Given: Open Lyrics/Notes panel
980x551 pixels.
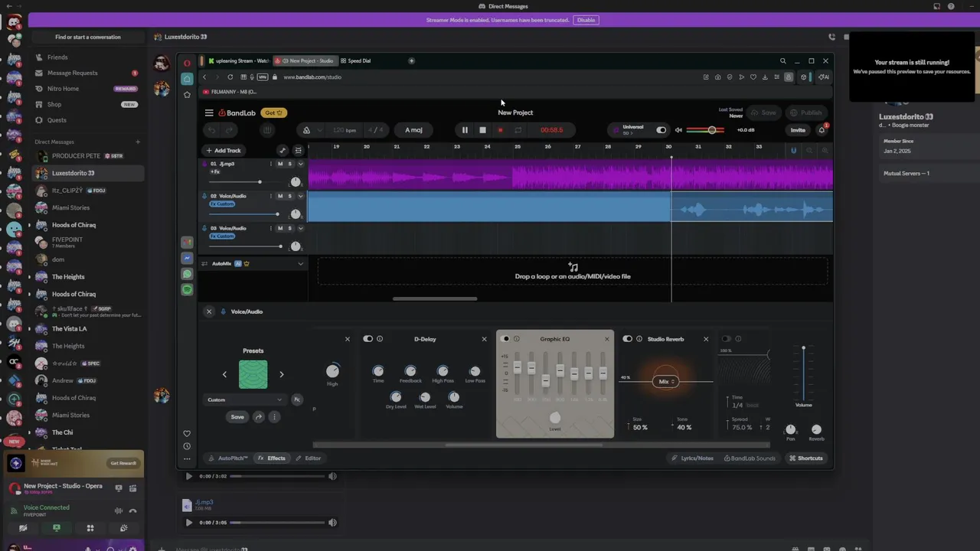Looking at the screenshot, I should 693,458.
